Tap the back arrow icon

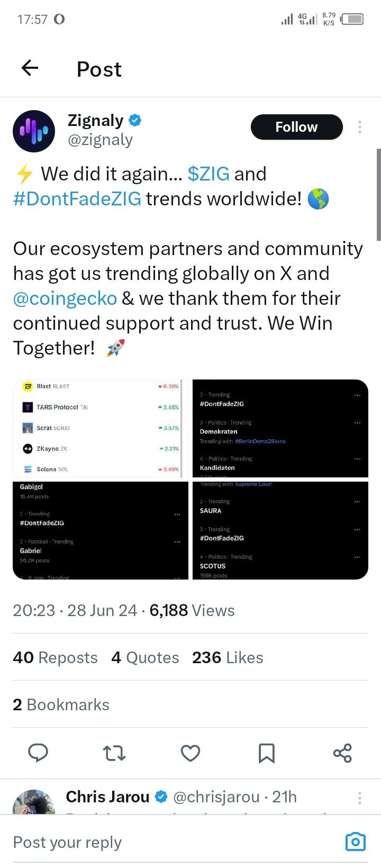pyautogui.click(x=30, y=68)
